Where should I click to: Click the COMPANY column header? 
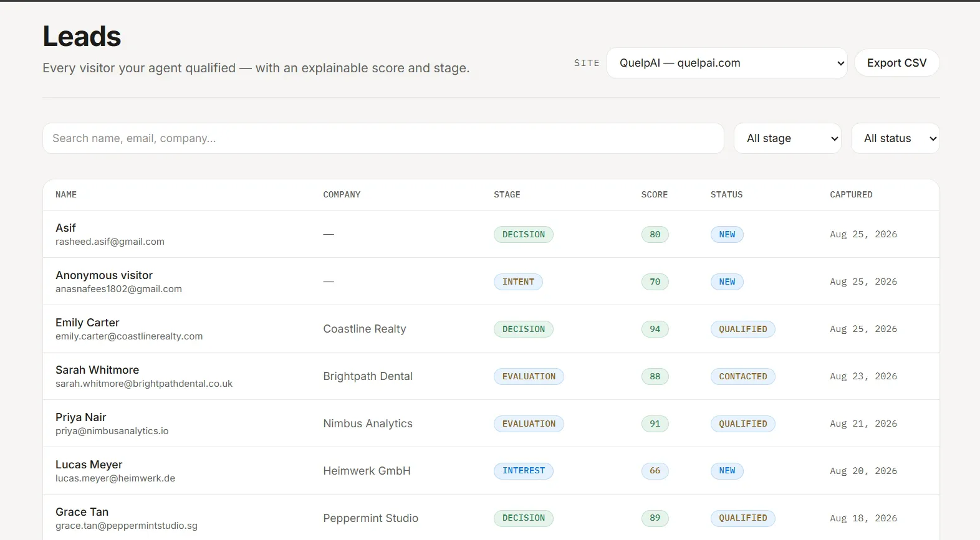pyautogui.click(x=342, y=194)
